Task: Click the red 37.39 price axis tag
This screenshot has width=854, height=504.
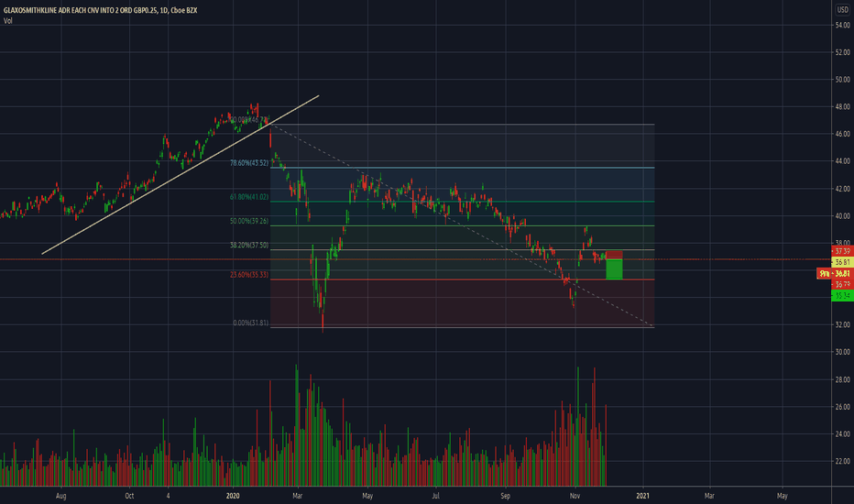Action: [x=843, y=251]
